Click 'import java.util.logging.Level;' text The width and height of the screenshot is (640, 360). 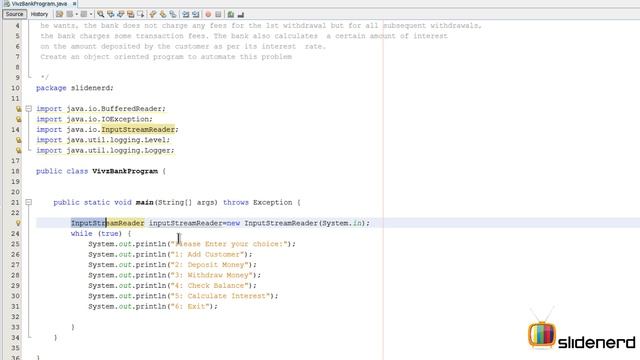(103, 140)
